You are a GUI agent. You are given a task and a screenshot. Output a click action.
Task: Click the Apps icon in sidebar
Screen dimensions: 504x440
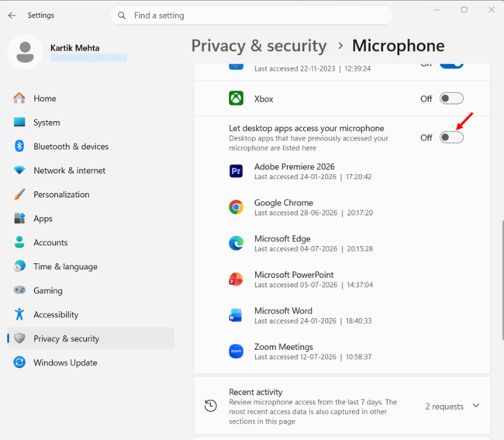point(19,218)
